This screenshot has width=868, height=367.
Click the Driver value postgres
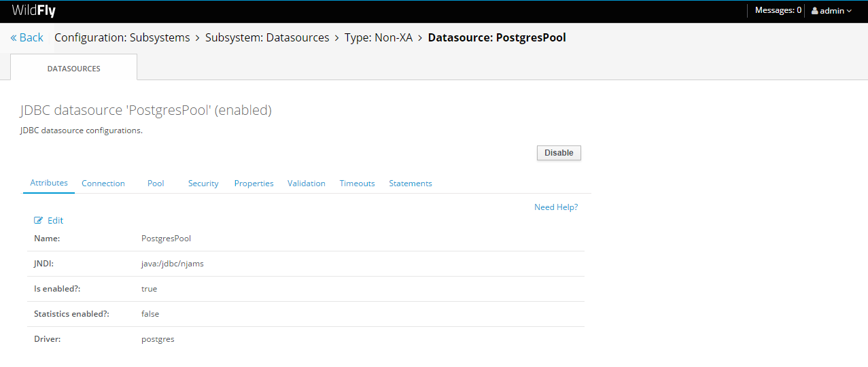(x=158, y=339)
